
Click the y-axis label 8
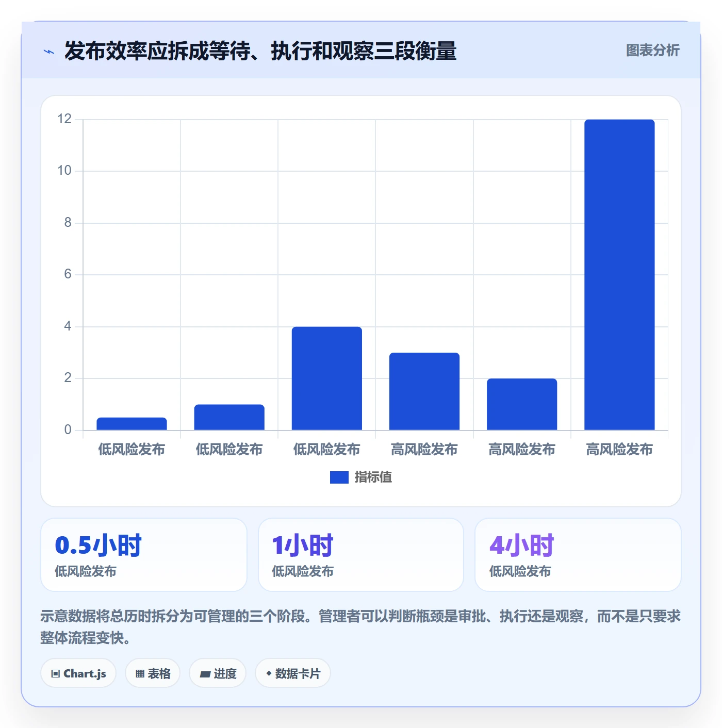coord(68,223)
